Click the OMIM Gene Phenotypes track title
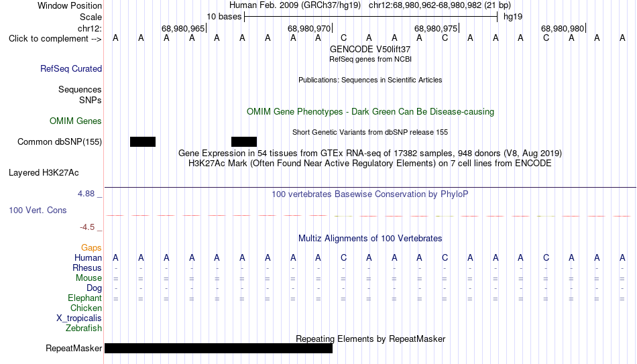This screenshot has height=364, width=637. click(x=371, y=112)
